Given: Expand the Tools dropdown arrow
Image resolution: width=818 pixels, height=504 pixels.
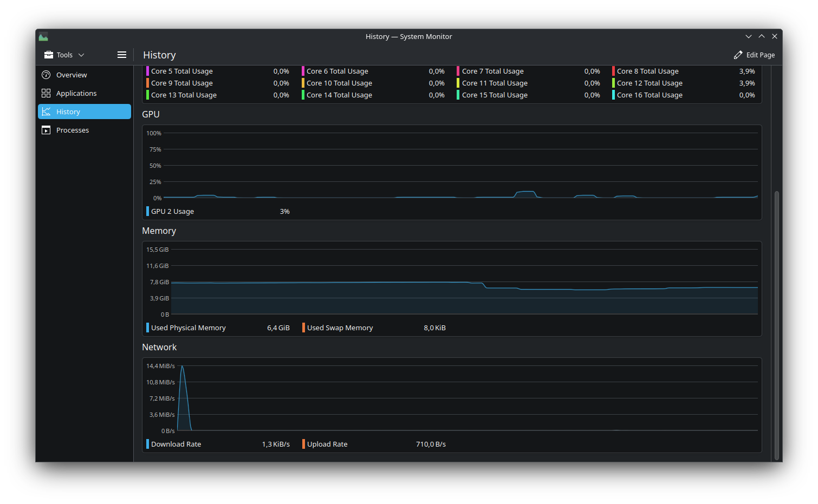Looking at the screenshot, I should [x=81, y=55].
